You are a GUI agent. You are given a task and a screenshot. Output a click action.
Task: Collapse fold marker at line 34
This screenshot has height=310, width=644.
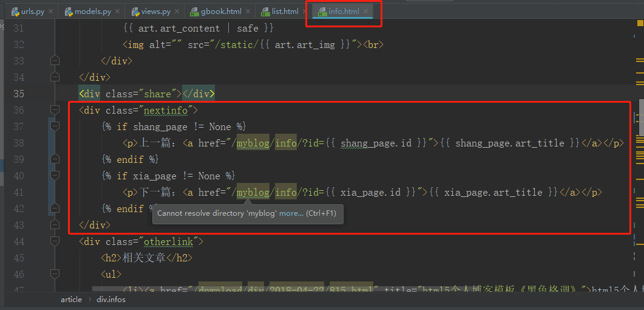point(55,77)
